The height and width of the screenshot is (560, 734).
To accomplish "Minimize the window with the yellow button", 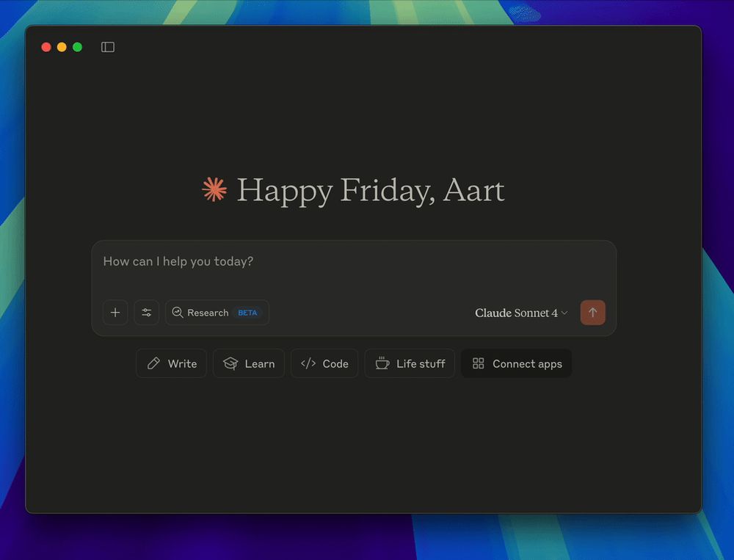I will coord(62,47).
